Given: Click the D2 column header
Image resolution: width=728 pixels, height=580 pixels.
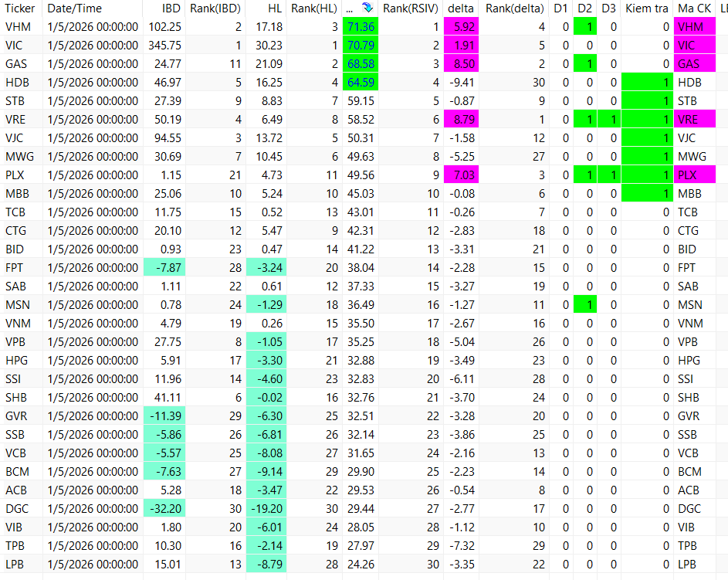Looking at the screenshot, I should point(585,8).
